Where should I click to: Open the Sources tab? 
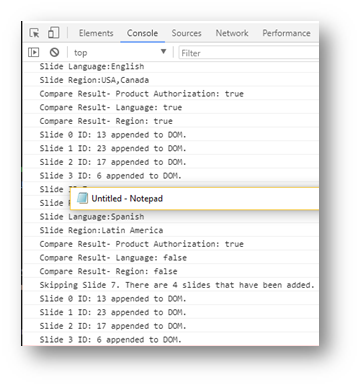(x=186, y=33)
